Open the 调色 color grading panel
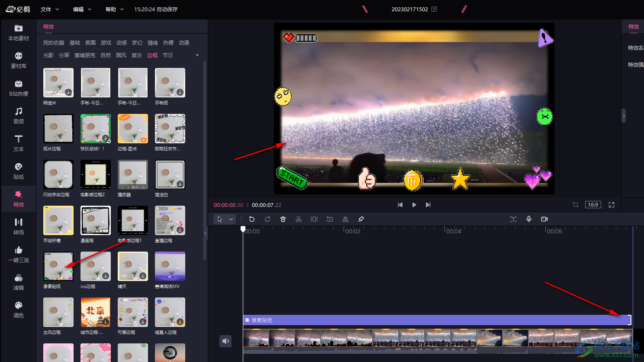Viewport: 644px width, 362px height. [19, 310]
